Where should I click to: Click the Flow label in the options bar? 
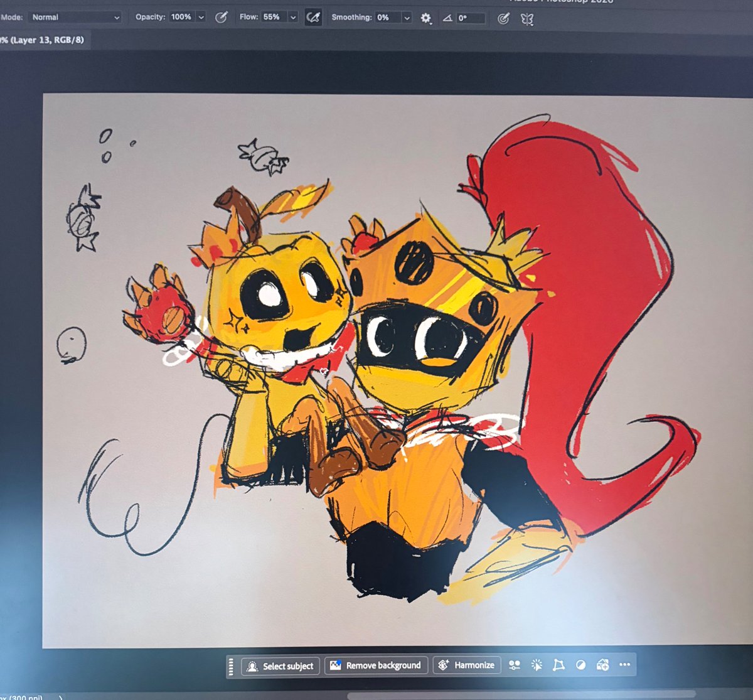tap(249, 17)
